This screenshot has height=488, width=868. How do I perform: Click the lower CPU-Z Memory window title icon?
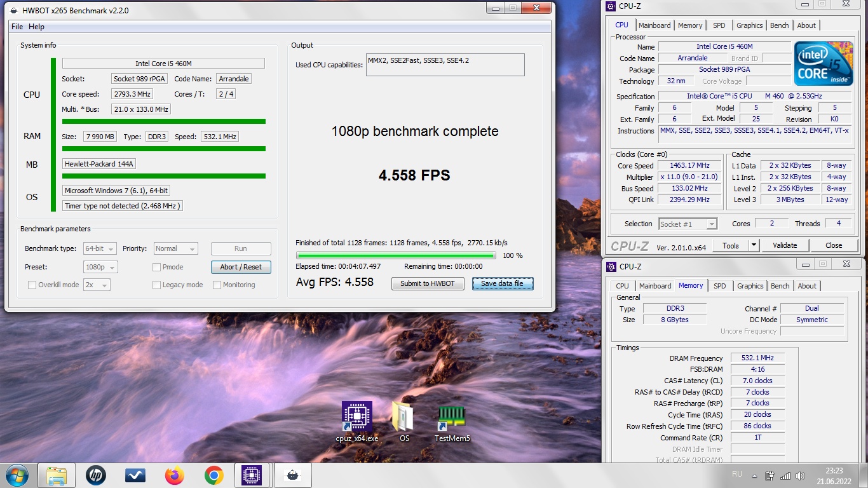tap(611, 267)
